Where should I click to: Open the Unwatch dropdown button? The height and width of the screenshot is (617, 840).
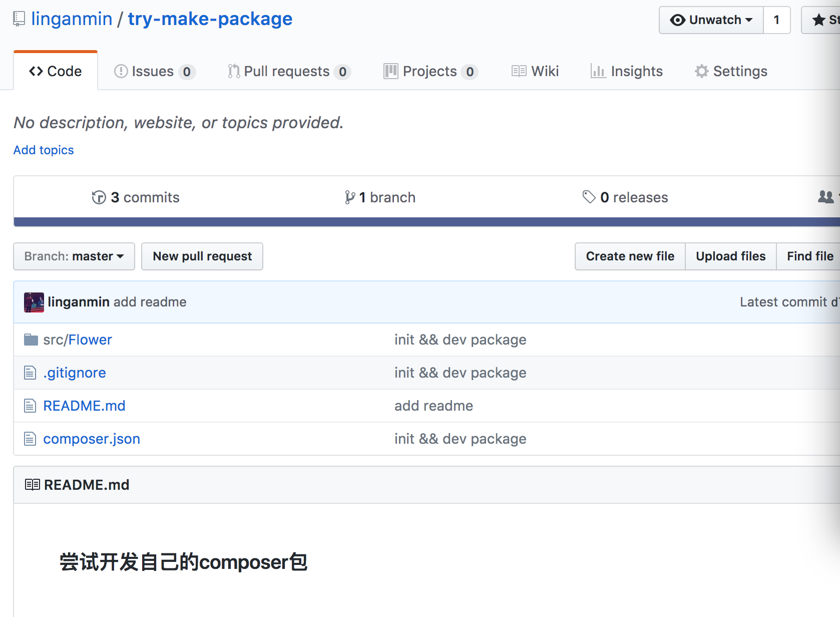pos(711,20)
